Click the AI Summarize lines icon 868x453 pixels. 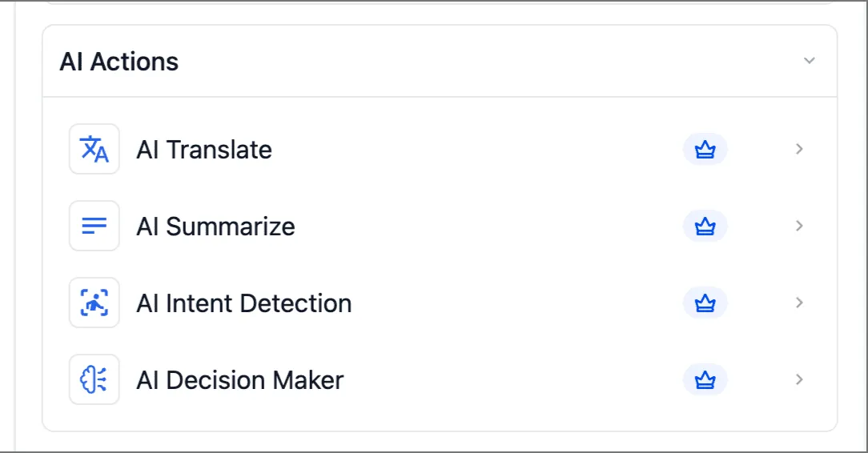(x=94, y=226)
